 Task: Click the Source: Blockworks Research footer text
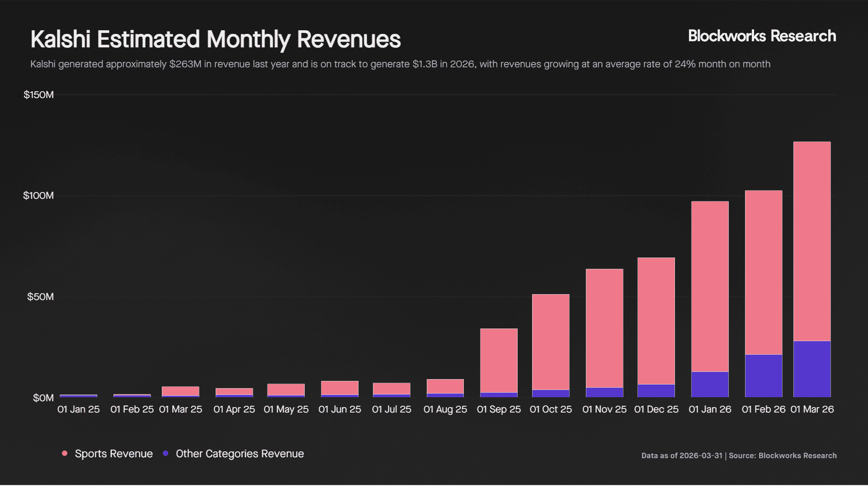[783, 455]
